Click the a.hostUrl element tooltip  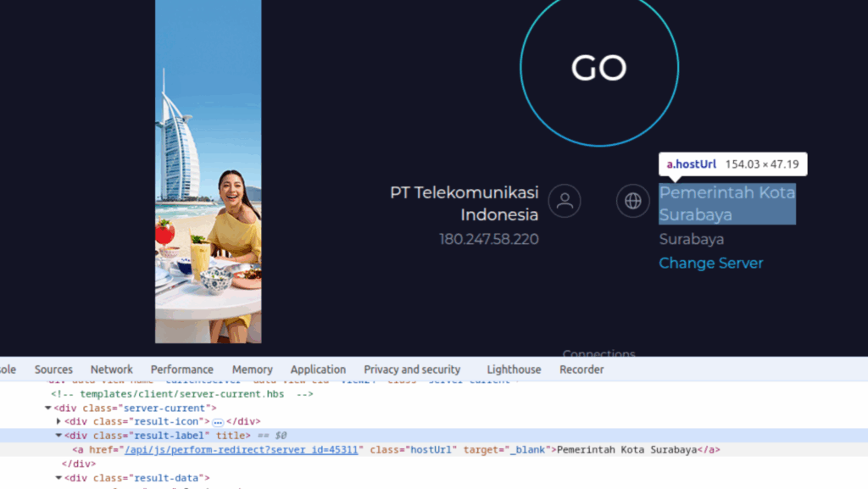tap(733, 164)
